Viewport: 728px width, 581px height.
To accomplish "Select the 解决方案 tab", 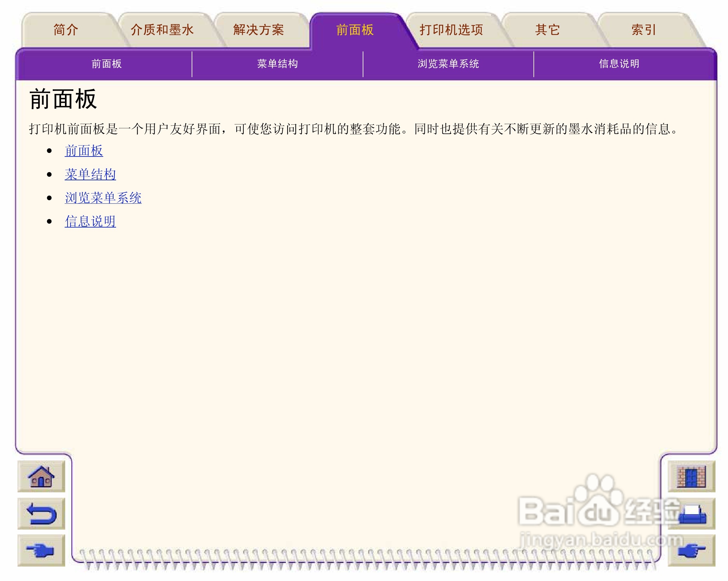I will coord(258,30).
